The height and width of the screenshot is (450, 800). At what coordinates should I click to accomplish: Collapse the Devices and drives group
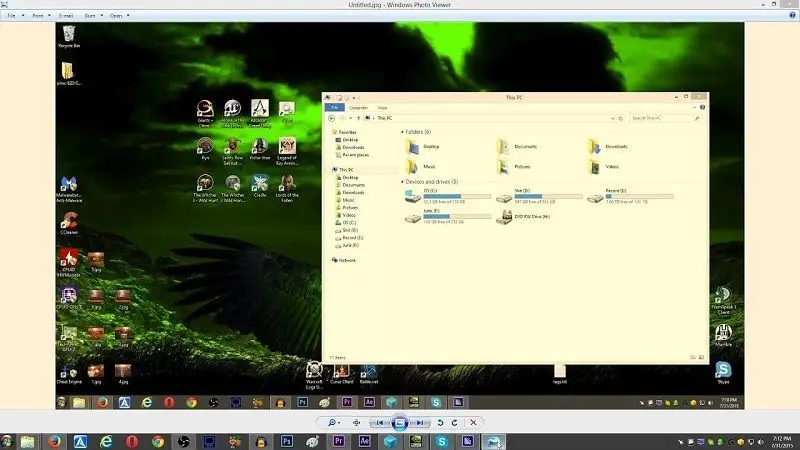click(x=403, y=182)
